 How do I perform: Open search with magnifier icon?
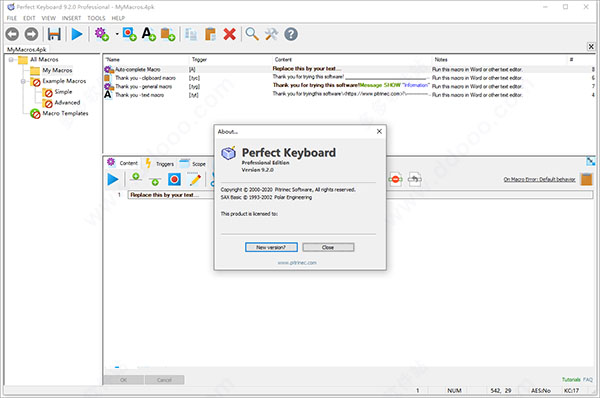(252, 34)
